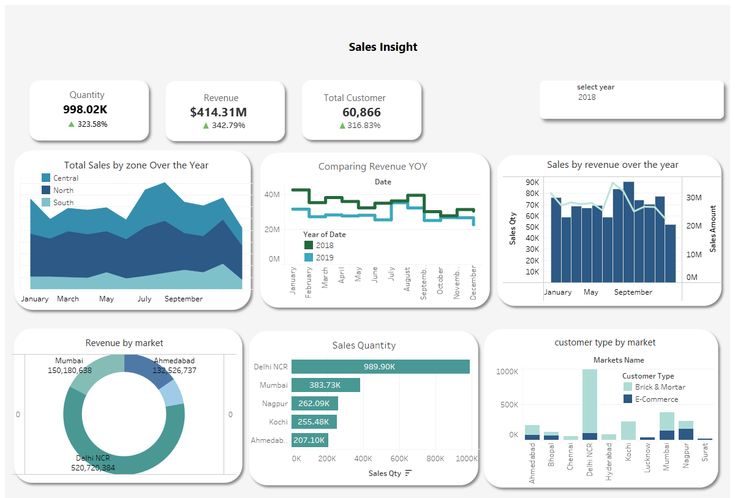Click the 'Customer Type' legend heading
This screenshot has width=735, height=498.
648,376
